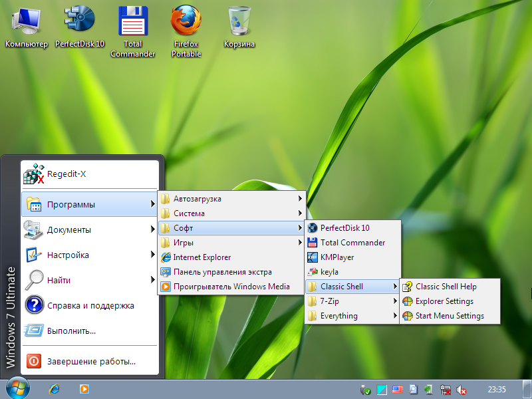The height and width of the screenshot is (399, 532).
Task: Select the Classic Shell folder item
Action: (x=352, y=287)
